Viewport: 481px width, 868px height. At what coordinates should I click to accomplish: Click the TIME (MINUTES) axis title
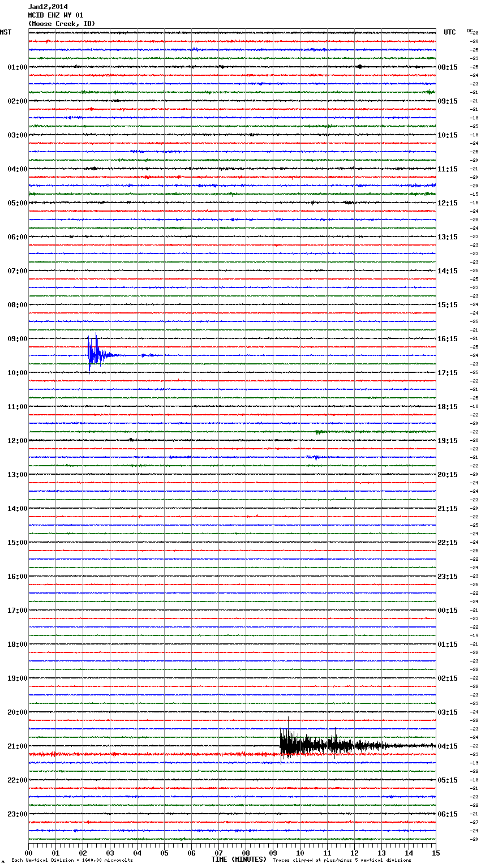239,860
